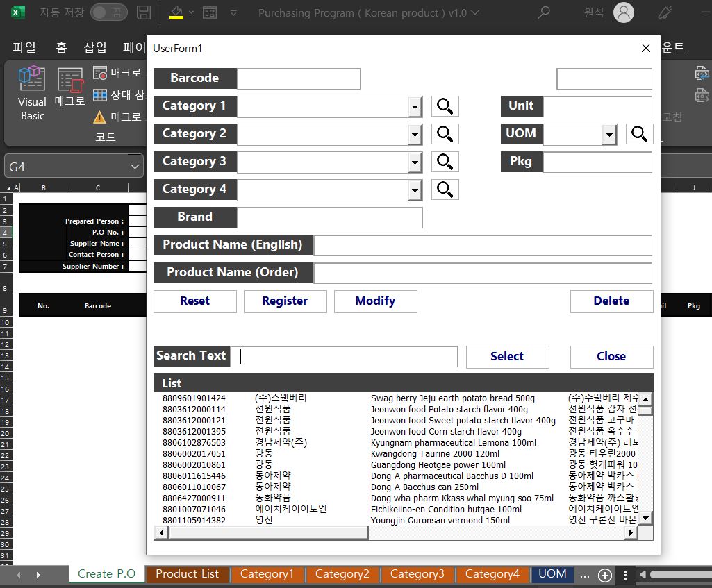Image resolution: width=712 pixels, height=588 pixels.
Task: Open the 홈 ribbon tab
Action: tap(61, 47)
